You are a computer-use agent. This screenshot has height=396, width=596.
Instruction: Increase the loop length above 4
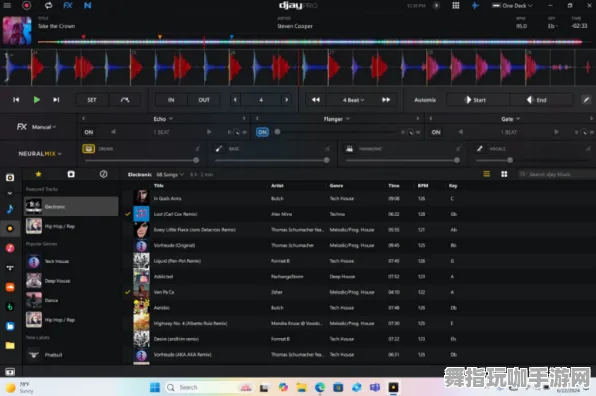pyautogui.click(x=287, y=100)
